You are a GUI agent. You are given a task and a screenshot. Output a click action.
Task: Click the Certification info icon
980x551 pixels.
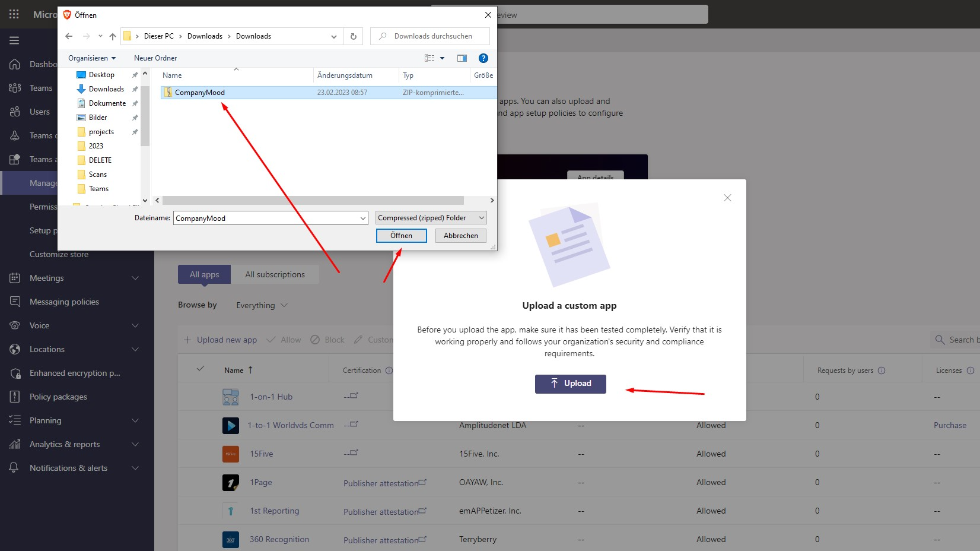point(389,370)
